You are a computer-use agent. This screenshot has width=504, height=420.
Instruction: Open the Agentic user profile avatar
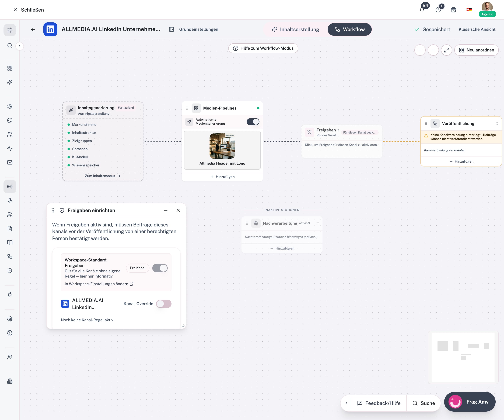[487, 9]
